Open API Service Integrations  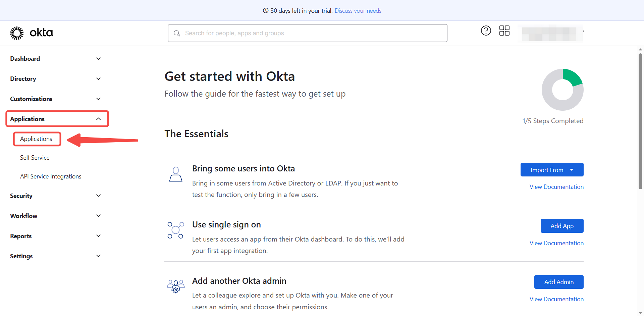pos(51,176)
